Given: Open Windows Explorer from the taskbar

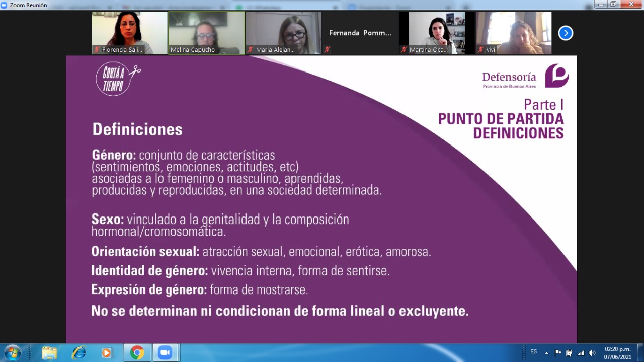Looking at the screenshot, I should coord(49,353).
